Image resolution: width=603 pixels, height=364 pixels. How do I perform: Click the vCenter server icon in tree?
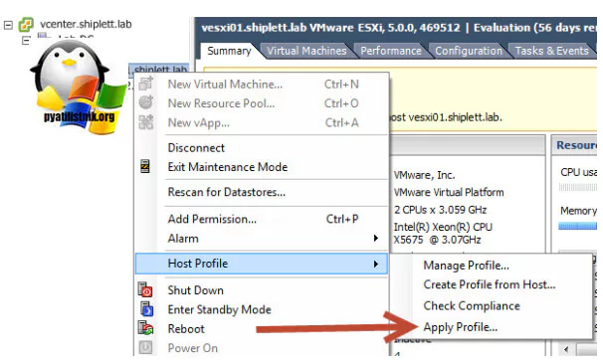point(27,25)
